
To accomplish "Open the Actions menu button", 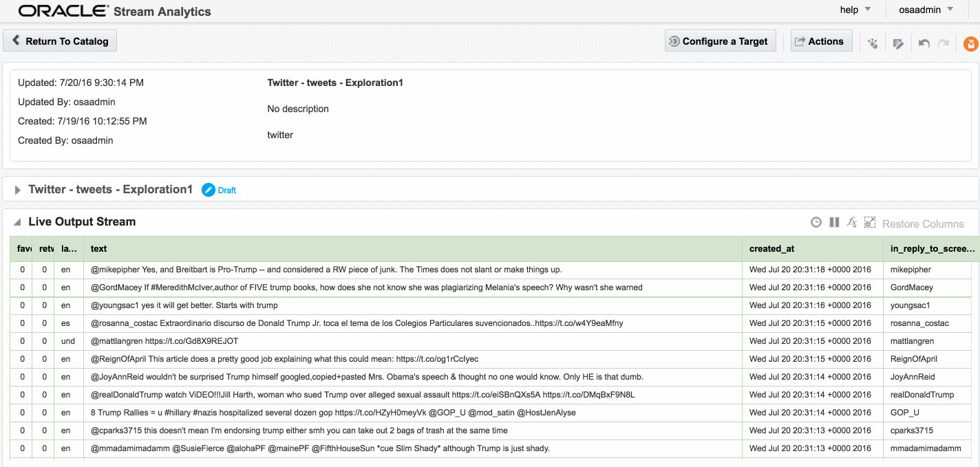I will [822, 41].
